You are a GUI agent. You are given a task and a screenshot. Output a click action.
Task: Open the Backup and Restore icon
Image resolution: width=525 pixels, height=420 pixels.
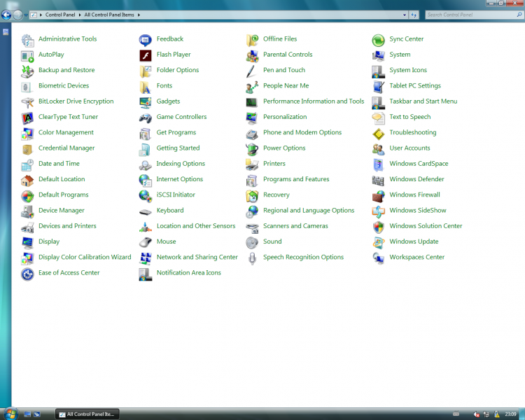pos(27,71)
